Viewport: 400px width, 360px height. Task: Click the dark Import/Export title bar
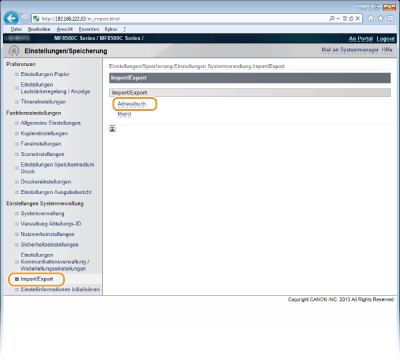pos(250,78)
